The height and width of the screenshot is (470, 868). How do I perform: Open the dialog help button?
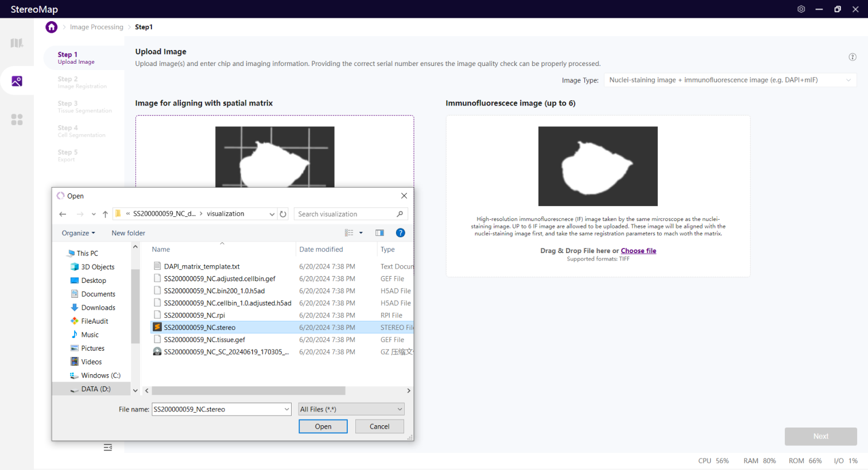pos(401,232)
